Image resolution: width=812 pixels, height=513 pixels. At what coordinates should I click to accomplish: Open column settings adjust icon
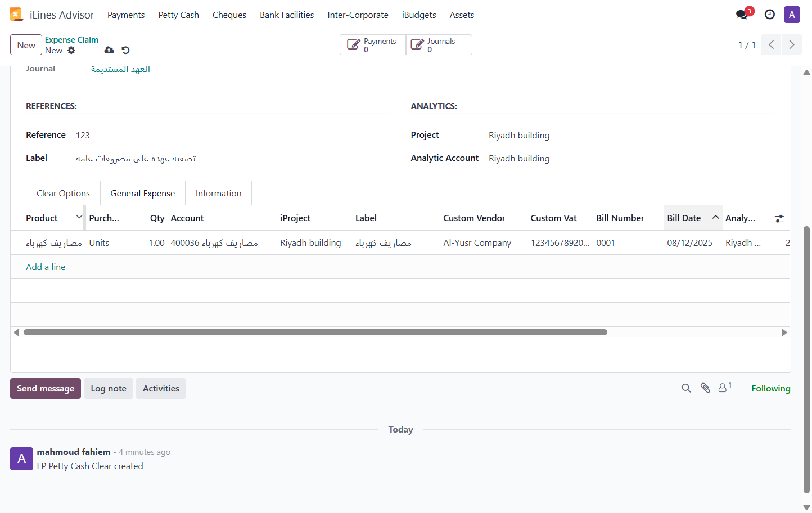[x=779, y=218]
